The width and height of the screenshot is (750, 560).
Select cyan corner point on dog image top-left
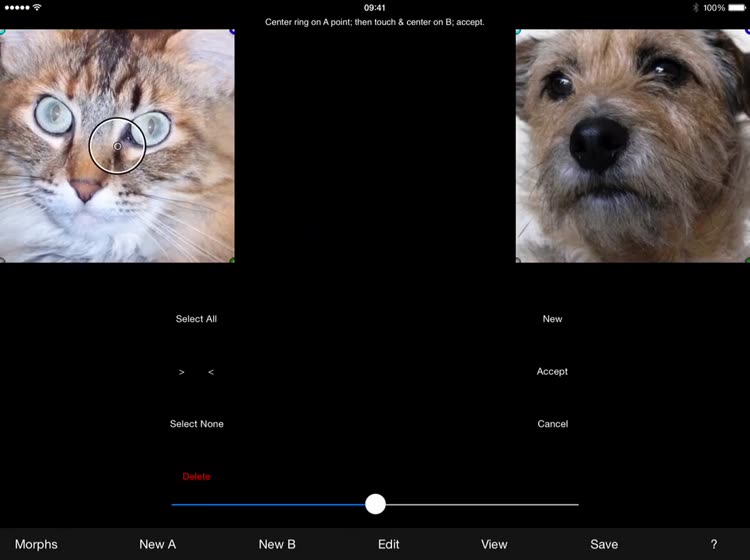click(518, 32)
